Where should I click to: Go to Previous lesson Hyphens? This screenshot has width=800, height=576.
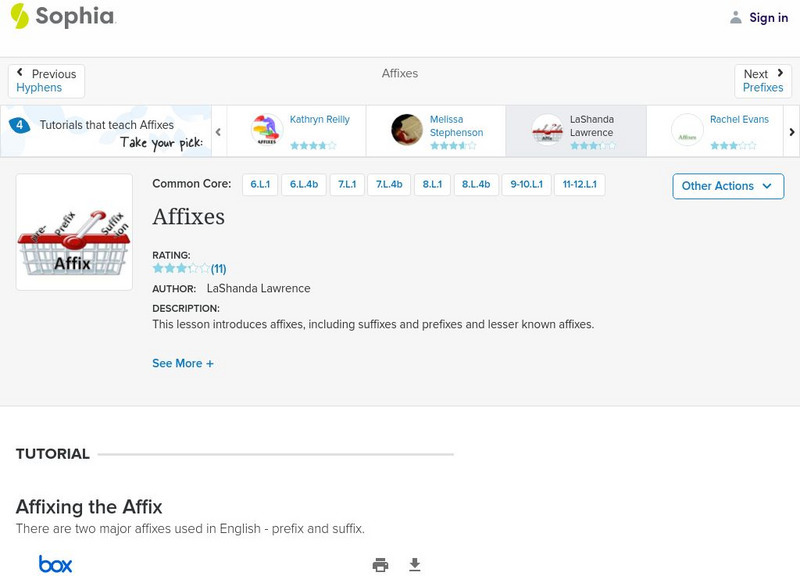tap(46, 81)
